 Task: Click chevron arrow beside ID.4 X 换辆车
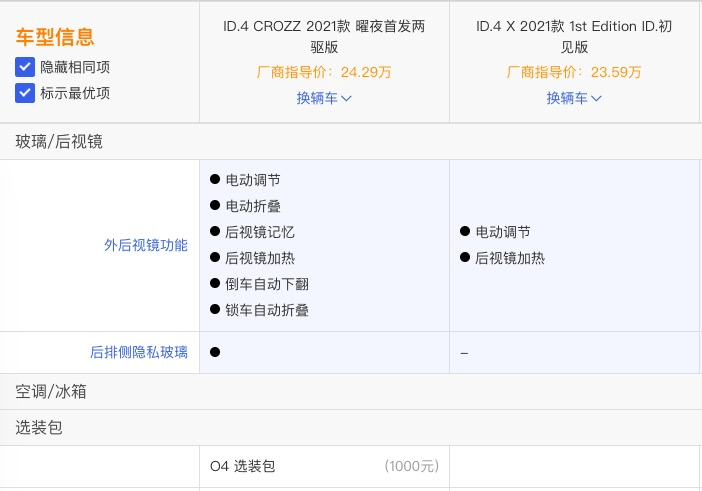point(596,98)
